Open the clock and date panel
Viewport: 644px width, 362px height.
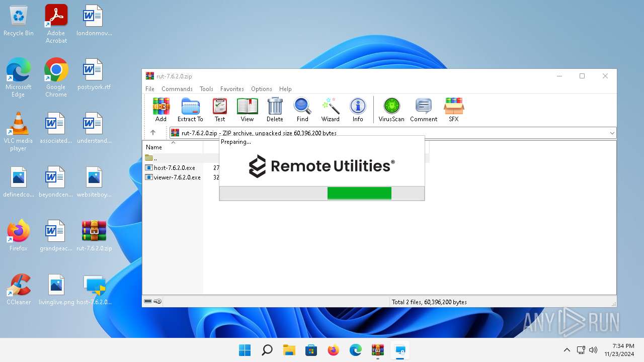[619, 350]
